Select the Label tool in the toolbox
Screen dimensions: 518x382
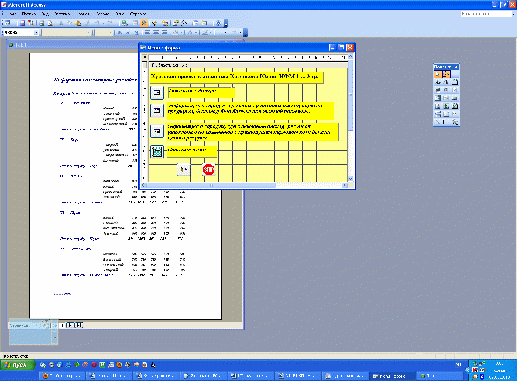tap(438, 82)
